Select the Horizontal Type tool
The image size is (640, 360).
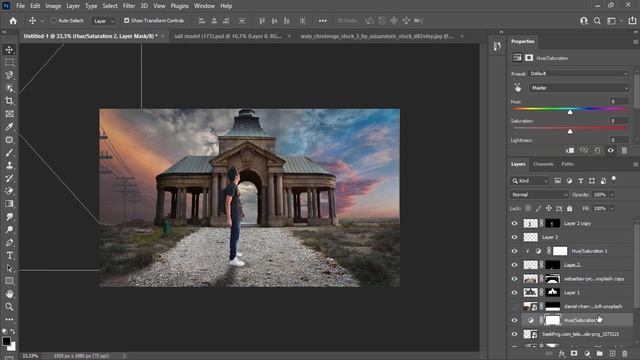click(x=9, y=256)
